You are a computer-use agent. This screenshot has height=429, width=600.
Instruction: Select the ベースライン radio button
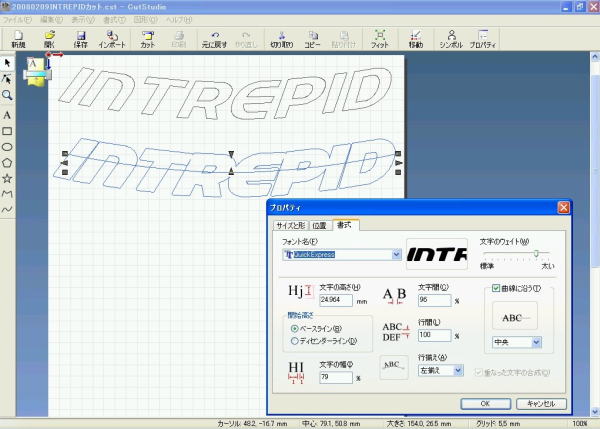[294, 328]
